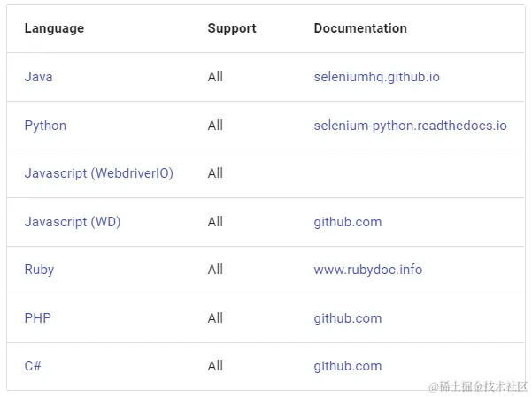Click the Support column header
The width and height of the screenshot is (532, 397).
[232, 28]
